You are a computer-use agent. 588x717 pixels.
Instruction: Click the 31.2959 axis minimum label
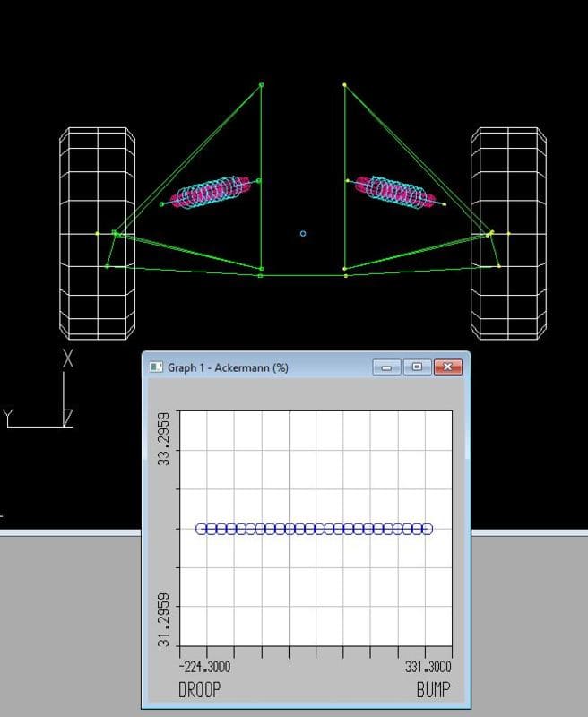(164, 620)
